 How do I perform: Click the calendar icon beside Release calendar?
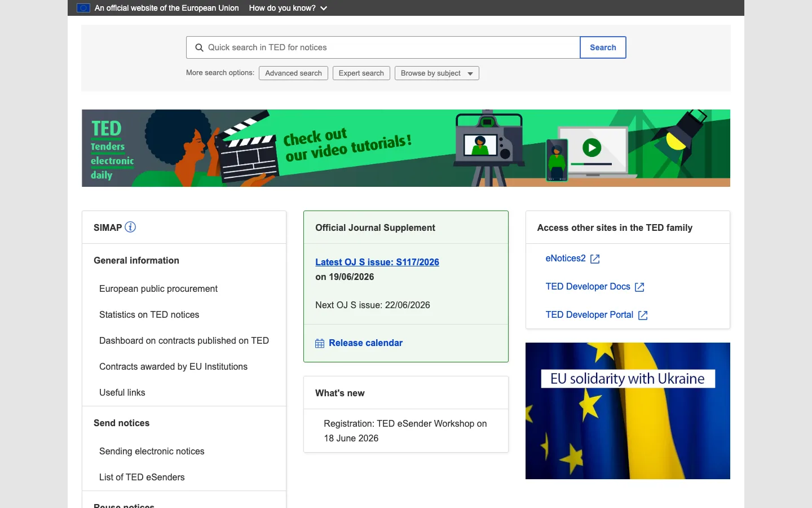[x=320, y=343]
